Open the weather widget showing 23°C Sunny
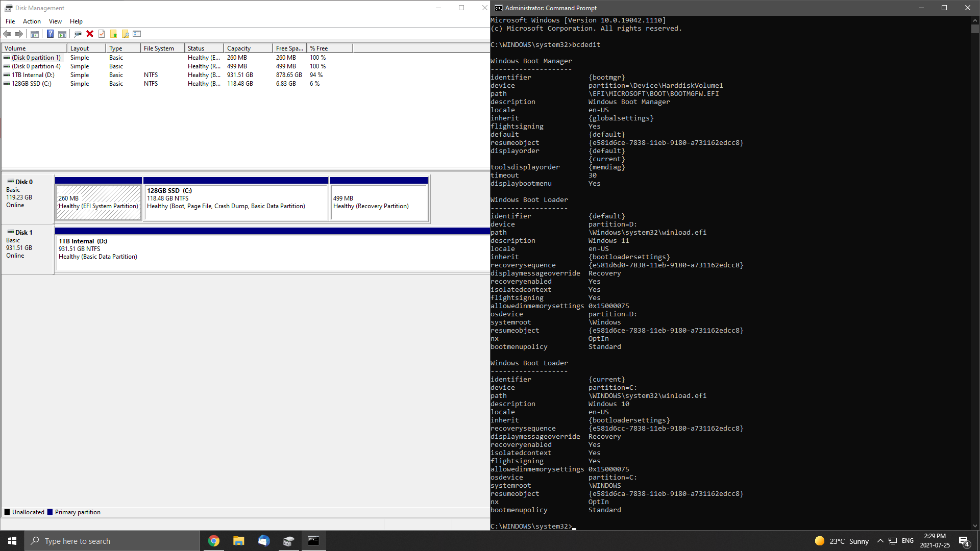 [842, 541]
